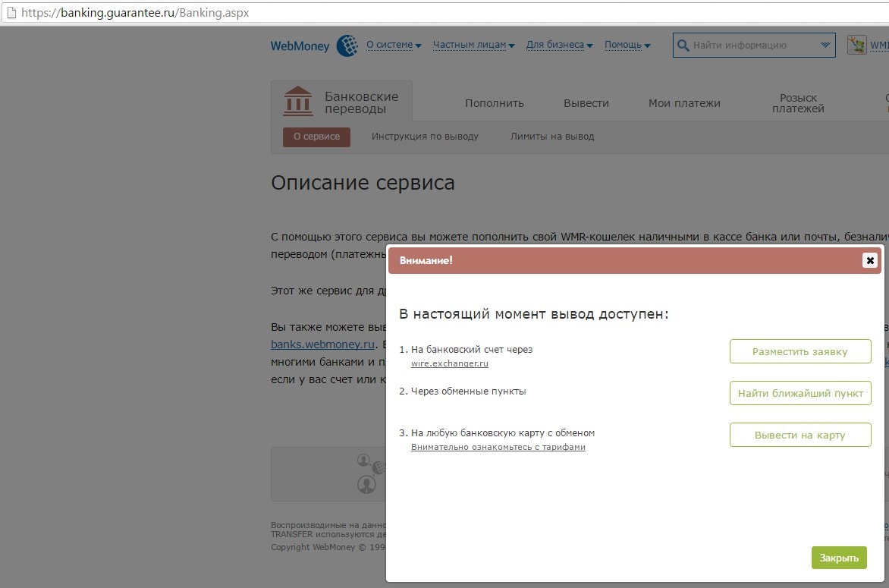Close the Внимание dialog with X icon

click(870, 260)
